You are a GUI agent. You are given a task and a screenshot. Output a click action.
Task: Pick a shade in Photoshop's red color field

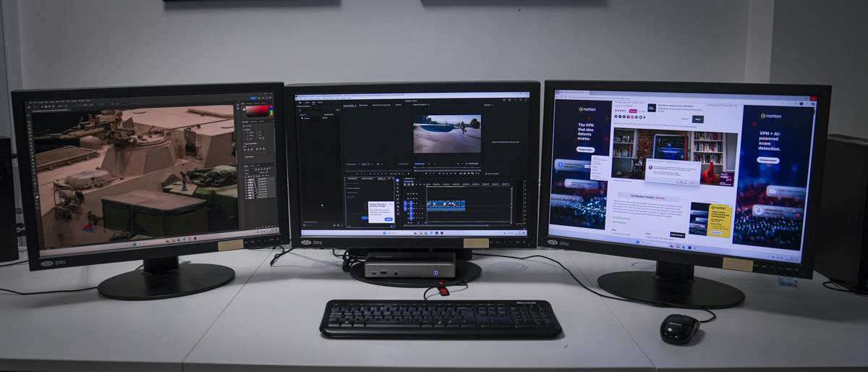click(x=257, y=111)
